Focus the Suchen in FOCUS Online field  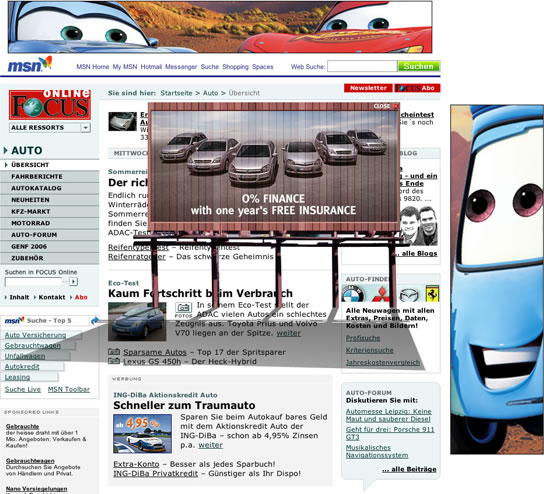[34, 281]
